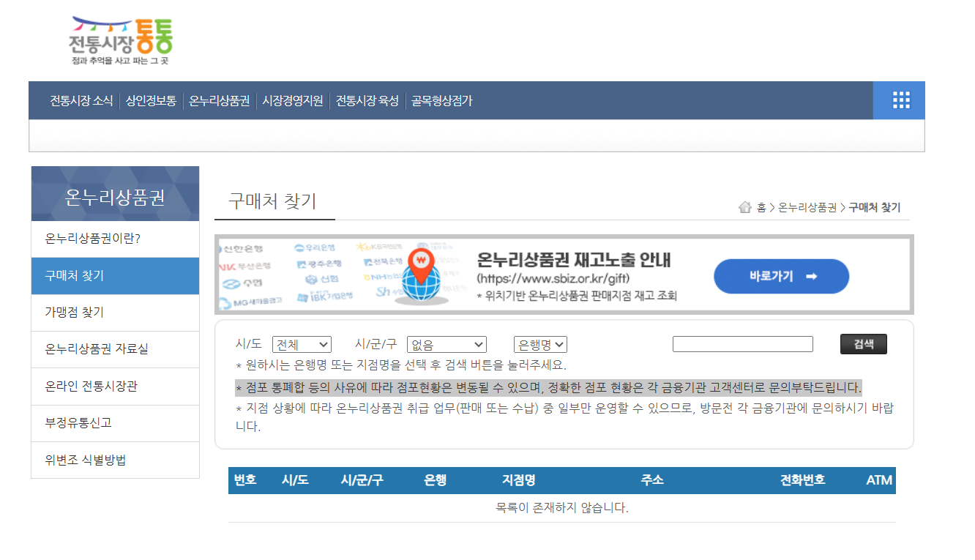The image size is (975, 560).
Task: Open 전통시장 소식 menu
Action: (x=81, y=101)
